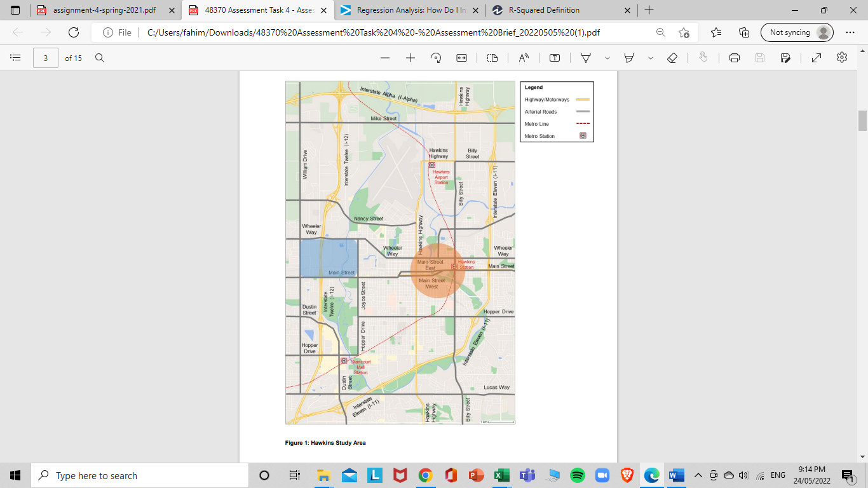
Task: Open the Favorites list
Action: pyautogui.click(x=717, y=32)
